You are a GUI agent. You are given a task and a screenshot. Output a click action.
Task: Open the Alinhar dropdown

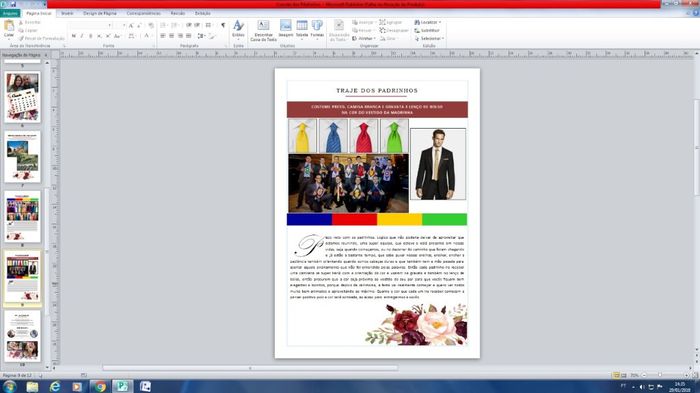pyautogui.click(x=364, y=38)
